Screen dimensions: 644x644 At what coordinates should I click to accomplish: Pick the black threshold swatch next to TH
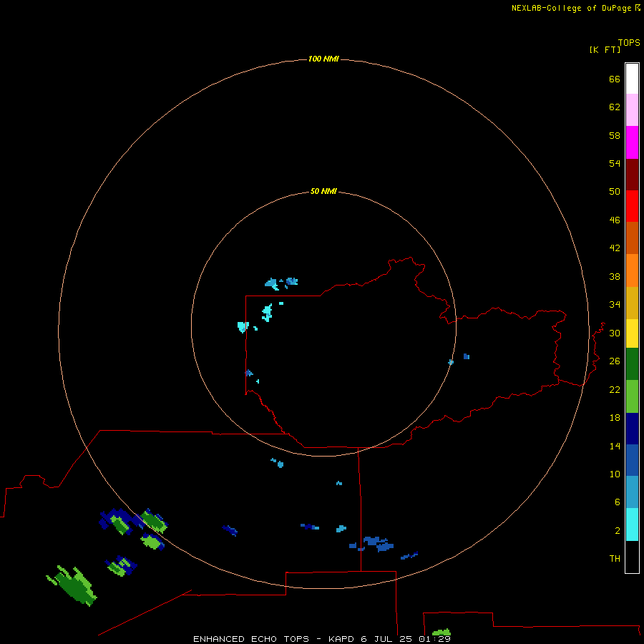tap(632, 557)
